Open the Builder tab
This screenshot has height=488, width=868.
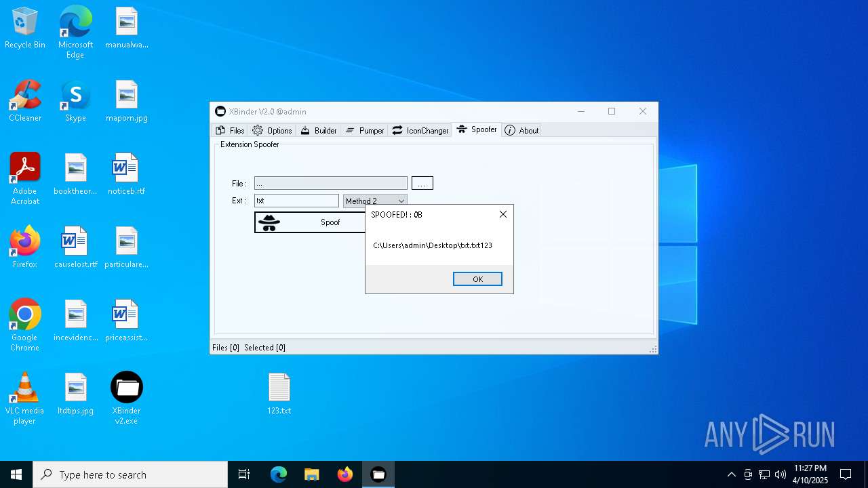click(319, 130)
